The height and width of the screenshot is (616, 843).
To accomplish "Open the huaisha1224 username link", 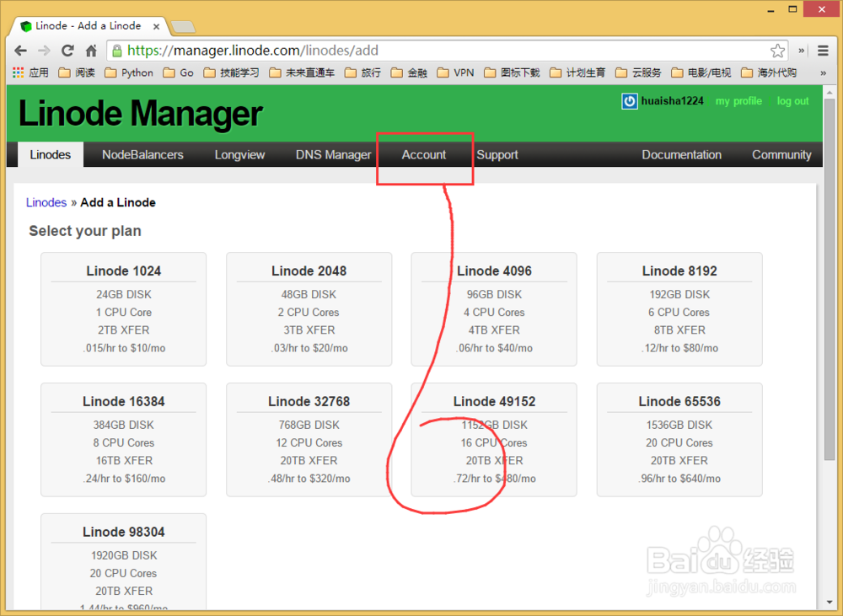I will tap(672, 101).
